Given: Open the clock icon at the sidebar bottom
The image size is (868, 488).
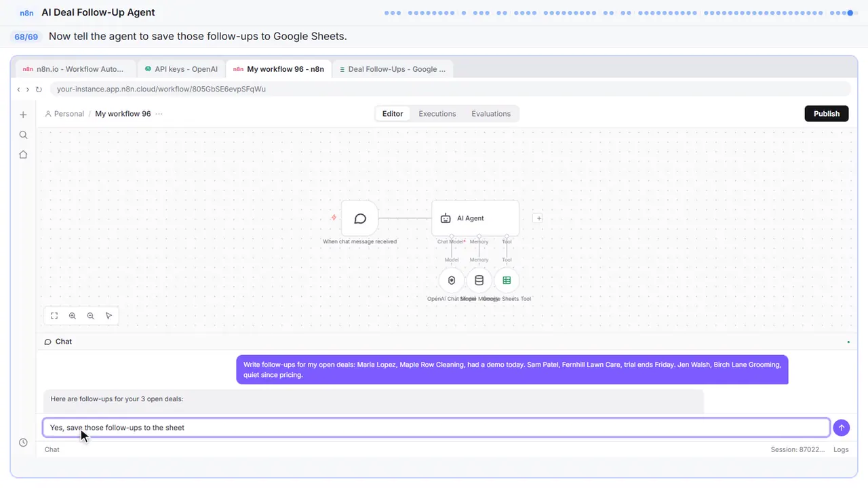Looking at the screenshot, I should pyautogui.click(x=23, y=443).
